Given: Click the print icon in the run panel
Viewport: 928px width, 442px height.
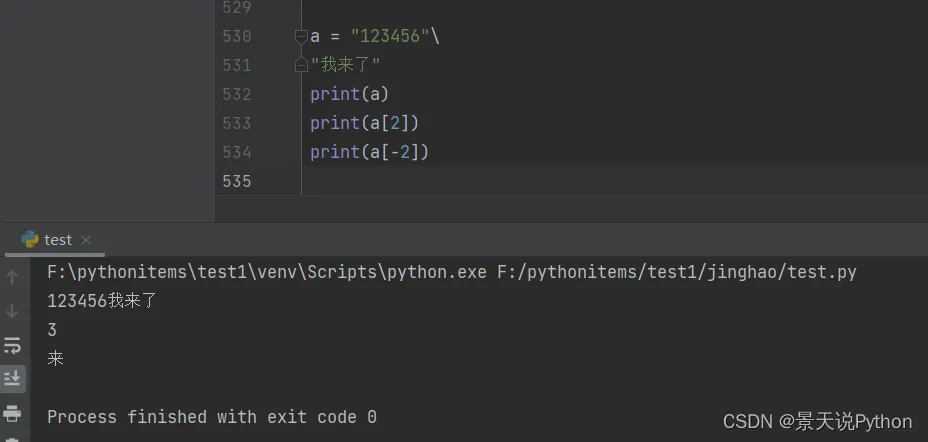Looking at the screenshot, I should click(x=12, y=412).
